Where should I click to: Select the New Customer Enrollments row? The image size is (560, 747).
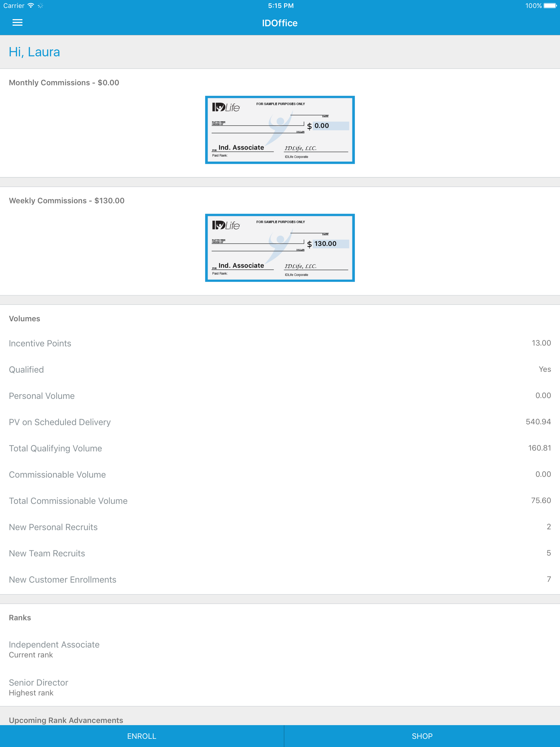coord(280,579)
